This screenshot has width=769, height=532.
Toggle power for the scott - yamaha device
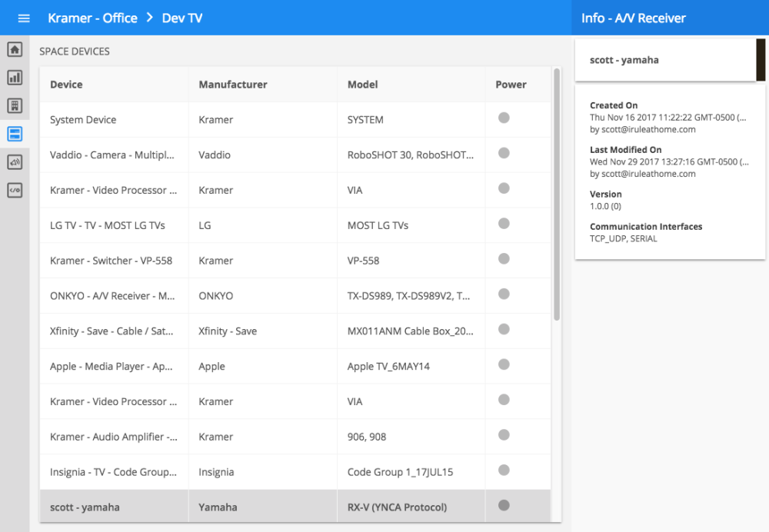pos(504,505)
